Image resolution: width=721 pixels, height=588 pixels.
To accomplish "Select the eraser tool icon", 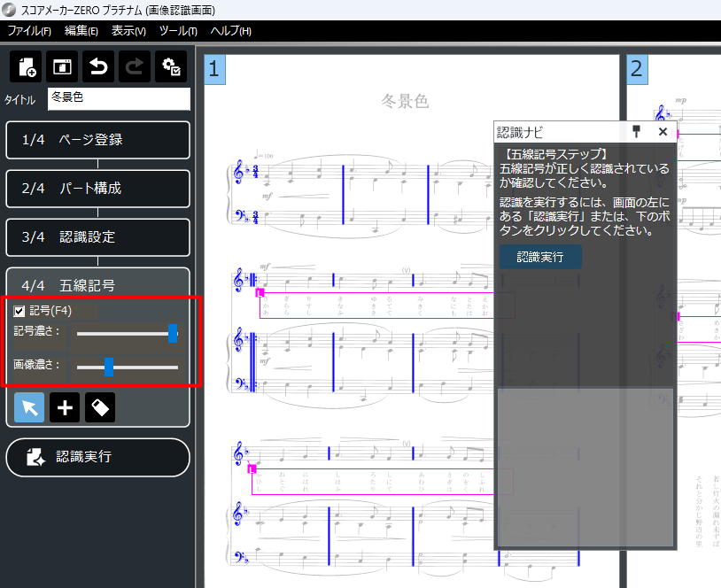I will (100, 407).
